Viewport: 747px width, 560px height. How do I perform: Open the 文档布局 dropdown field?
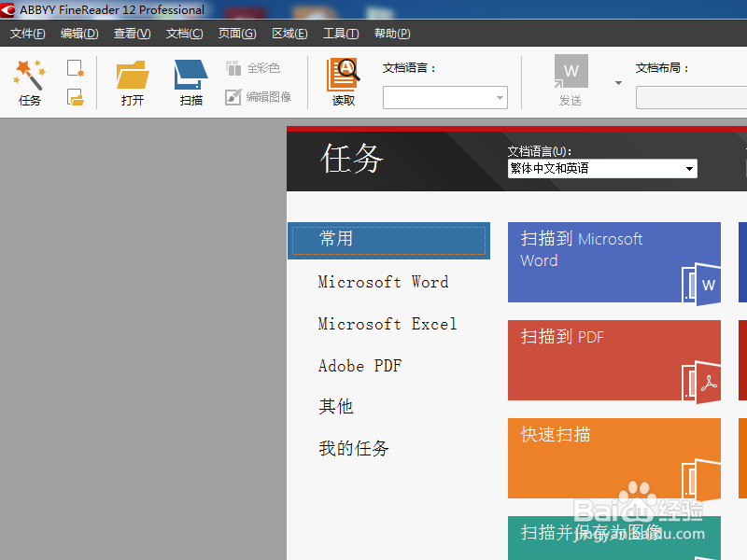click(691, 98)
